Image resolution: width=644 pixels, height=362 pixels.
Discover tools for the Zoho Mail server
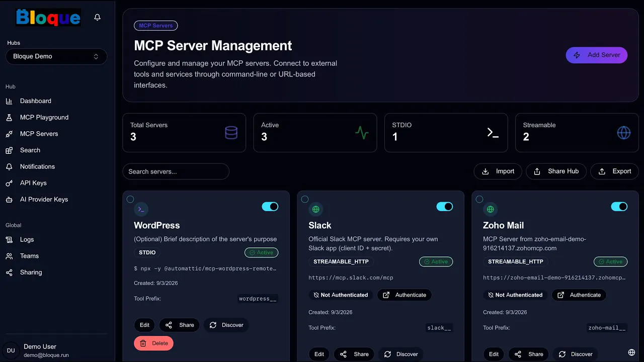575,354
